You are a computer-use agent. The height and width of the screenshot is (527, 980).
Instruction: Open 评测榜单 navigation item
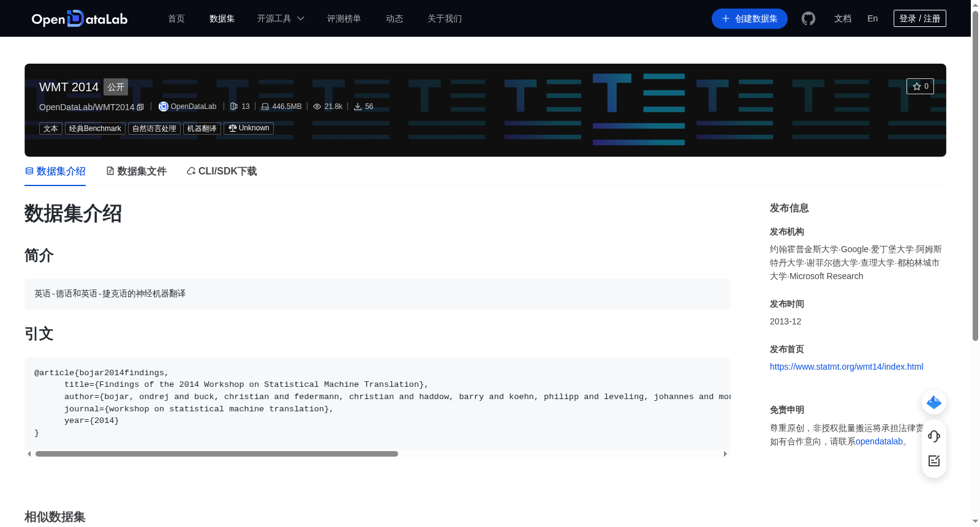pos(344,18)
